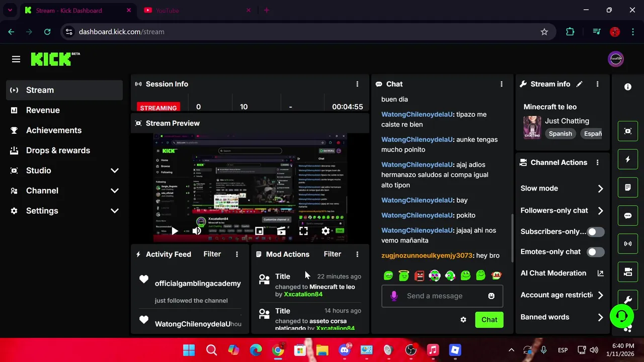
Task: Toggle Stream info wrench panel in rail
Action: [x=628, y=300]
